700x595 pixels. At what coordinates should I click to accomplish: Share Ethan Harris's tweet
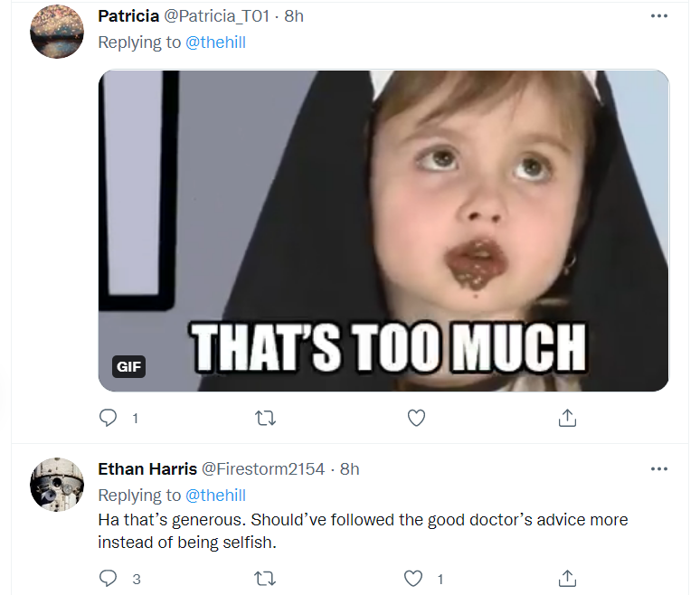[567, 577]
